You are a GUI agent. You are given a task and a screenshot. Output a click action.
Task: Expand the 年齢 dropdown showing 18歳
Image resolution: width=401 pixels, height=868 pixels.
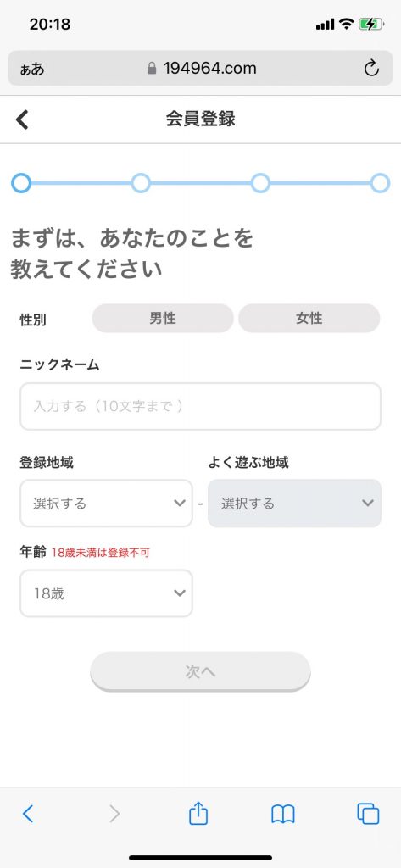click(106, 593)
